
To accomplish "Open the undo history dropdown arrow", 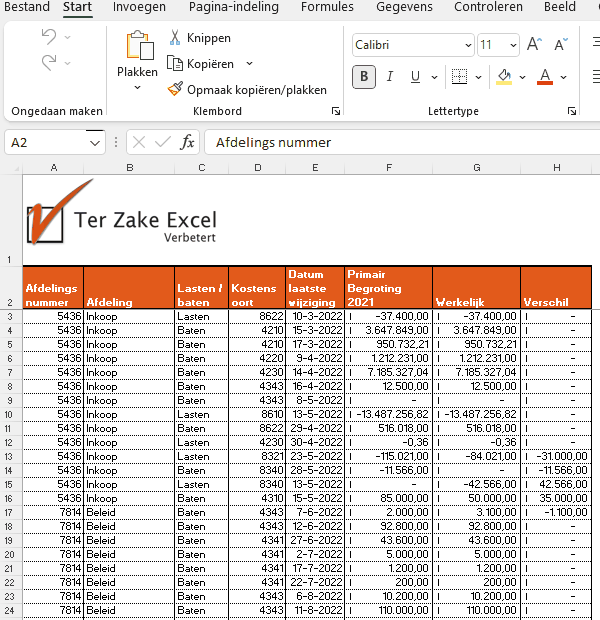I will click(68, 37).
